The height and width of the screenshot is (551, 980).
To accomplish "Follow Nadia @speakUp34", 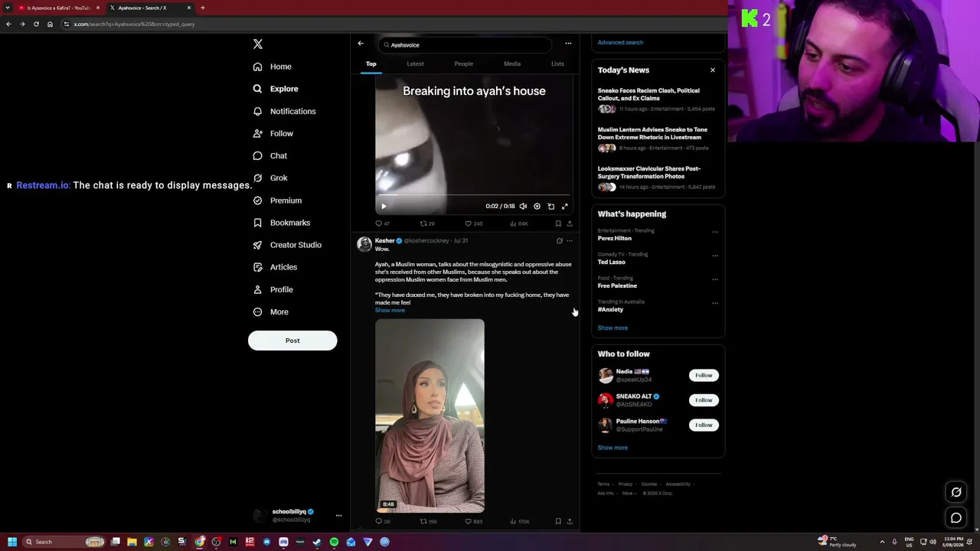I will [704, 376].
